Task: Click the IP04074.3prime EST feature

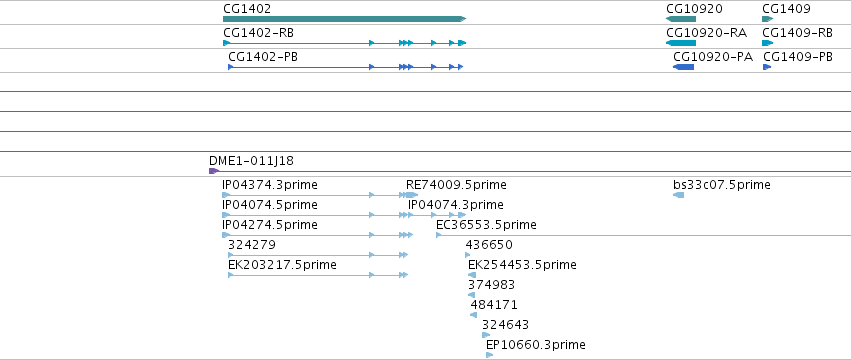Action: (437, 215)
